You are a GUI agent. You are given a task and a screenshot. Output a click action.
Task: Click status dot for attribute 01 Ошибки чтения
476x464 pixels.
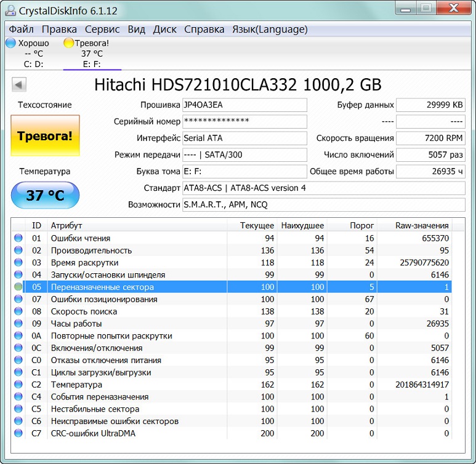[18, 238]
